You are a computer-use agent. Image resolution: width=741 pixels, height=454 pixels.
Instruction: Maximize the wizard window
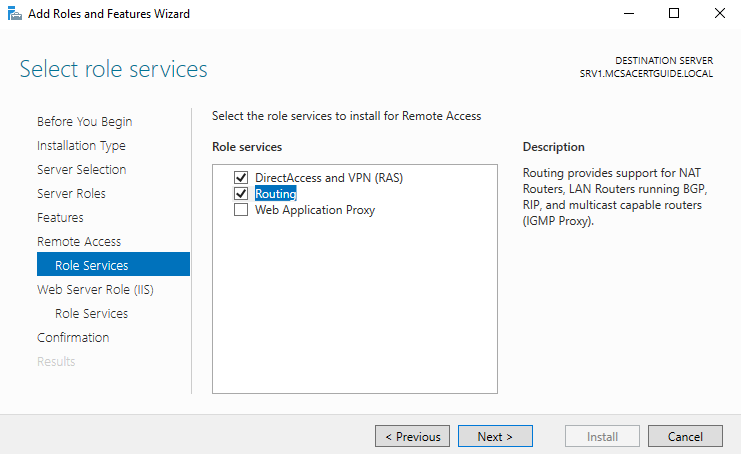point(674,14)
